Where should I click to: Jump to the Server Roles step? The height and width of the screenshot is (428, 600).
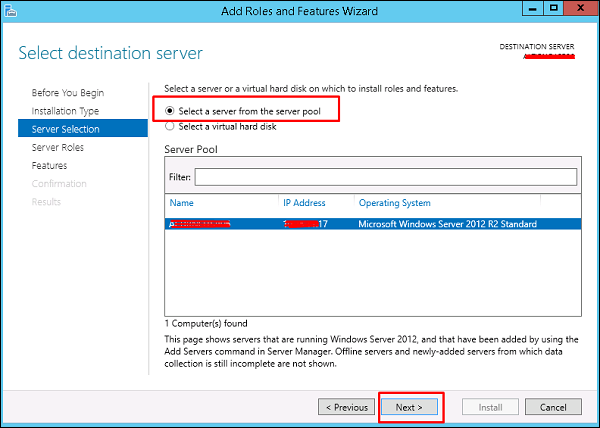(57, 147)
